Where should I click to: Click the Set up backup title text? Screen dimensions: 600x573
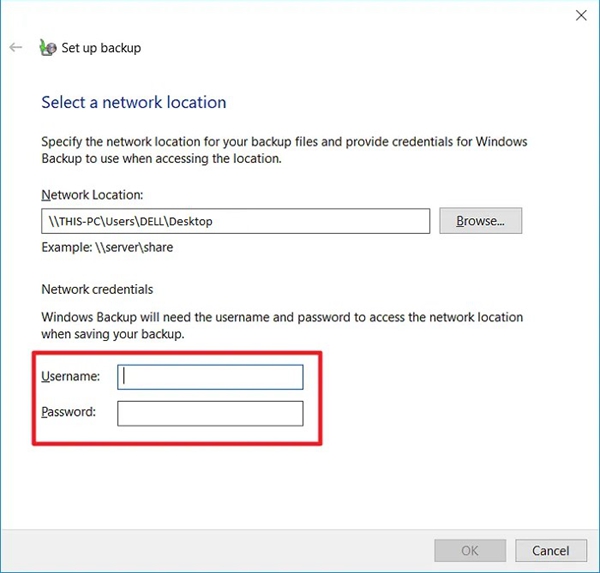pyautogui.click(x=101, y=48)
